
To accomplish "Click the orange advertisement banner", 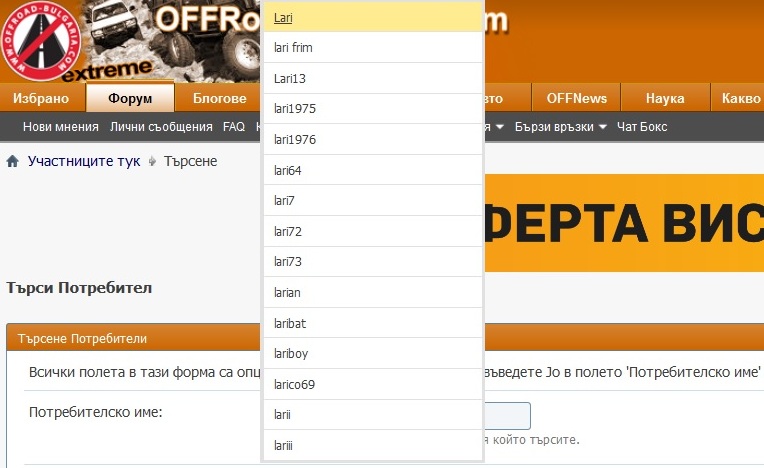I will [x=624, y=223].
